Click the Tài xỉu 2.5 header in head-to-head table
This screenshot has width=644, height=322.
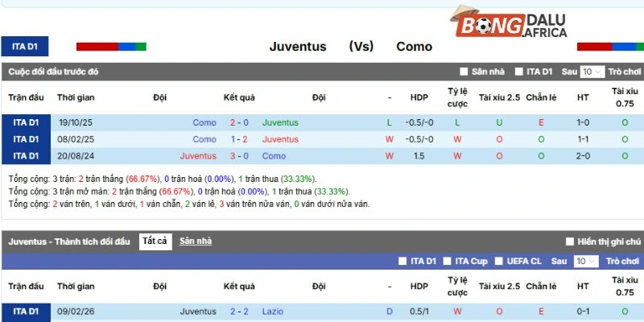[x=499, y=97]
